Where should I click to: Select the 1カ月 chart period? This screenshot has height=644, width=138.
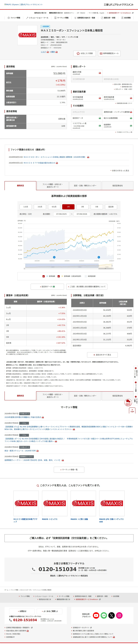point(26,207)
